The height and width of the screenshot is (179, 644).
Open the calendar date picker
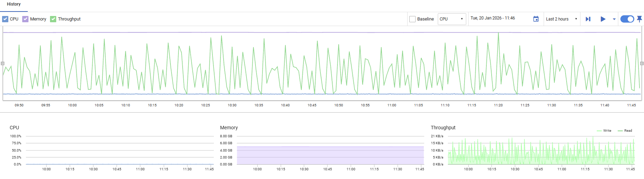coord(536,19)
